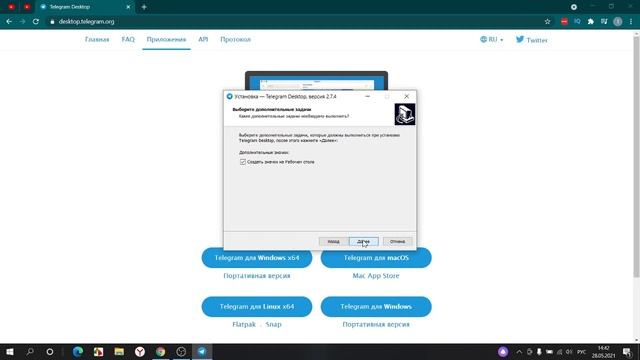Open the Snap link
This screenshot has width=640, height=360.
point(273,324)
